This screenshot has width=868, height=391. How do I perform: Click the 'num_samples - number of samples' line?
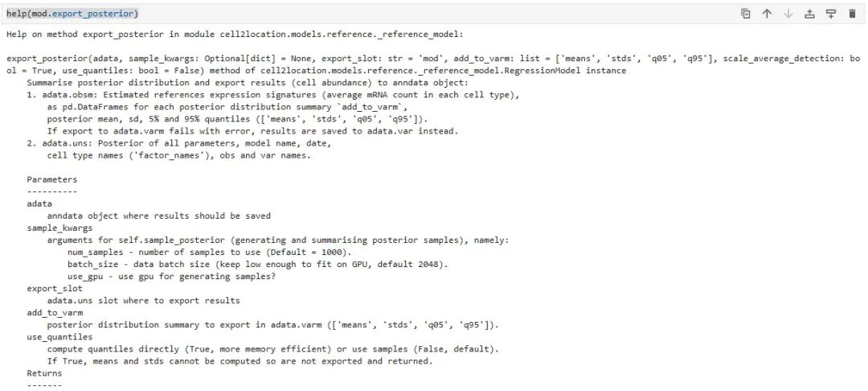tap(209, 252)
